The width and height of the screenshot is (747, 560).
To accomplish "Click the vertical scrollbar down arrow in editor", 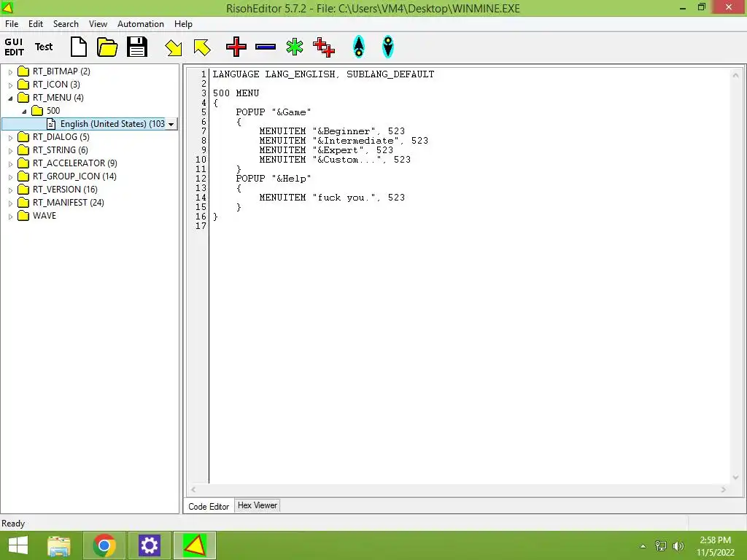I will pos(735,477).
